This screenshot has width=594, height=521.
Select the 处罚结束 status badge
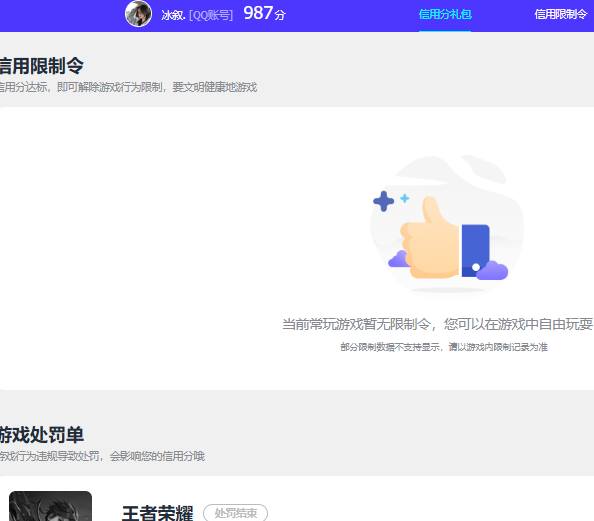(x=236, y=513)
